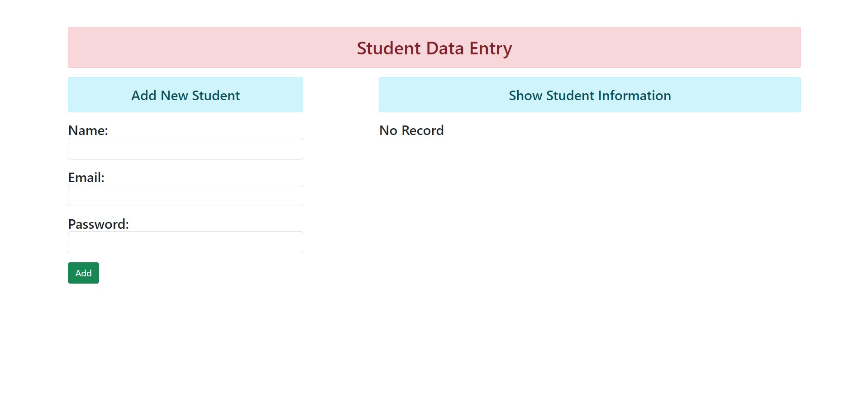Screen dimensions: 868x405
Task: Click the No Record text
Action: tap(411, 130)
